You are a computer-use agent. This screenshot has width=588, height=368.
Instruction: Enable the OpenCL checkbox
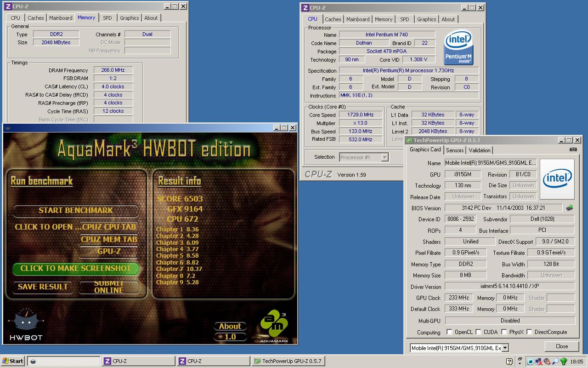tap(449, 332)
